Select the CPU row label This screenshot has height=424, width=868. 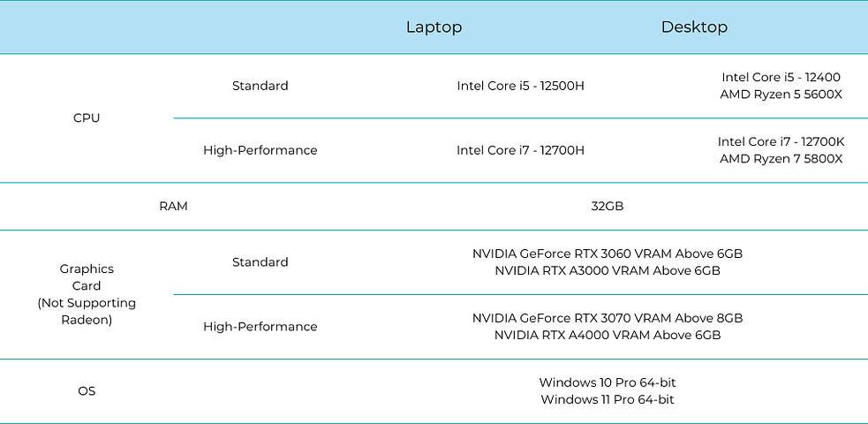(x=87, y=117)
